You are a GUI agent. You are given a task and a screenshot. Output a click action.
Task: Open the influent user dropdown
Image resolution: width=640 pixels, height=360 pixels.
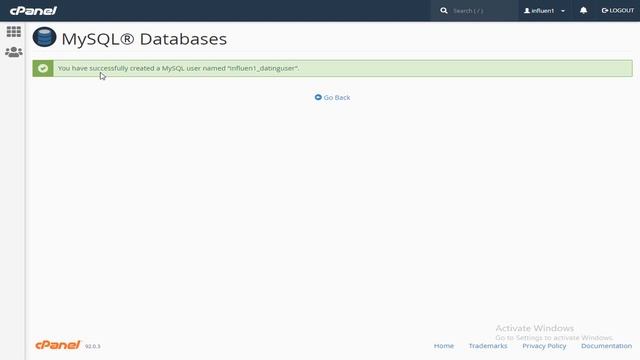pyautogui.click(x=544, y=11)
